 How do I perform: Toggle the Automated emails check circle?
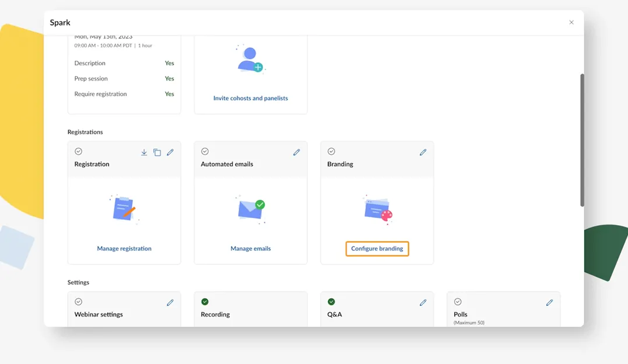pos(205,152)
